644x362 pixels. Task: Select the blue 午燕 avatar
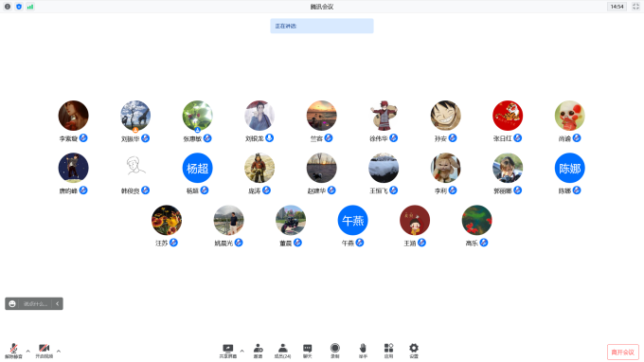click(x=353, y=220)
